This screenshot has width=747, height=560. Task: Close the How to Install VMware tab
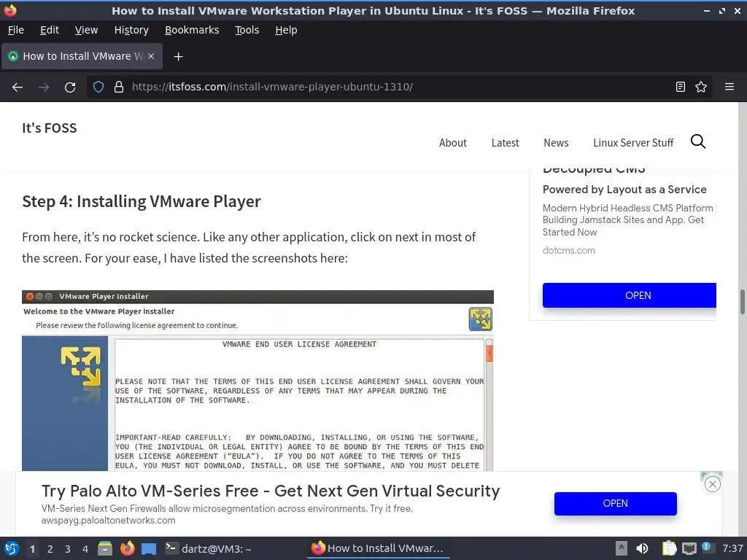point(151,56)
